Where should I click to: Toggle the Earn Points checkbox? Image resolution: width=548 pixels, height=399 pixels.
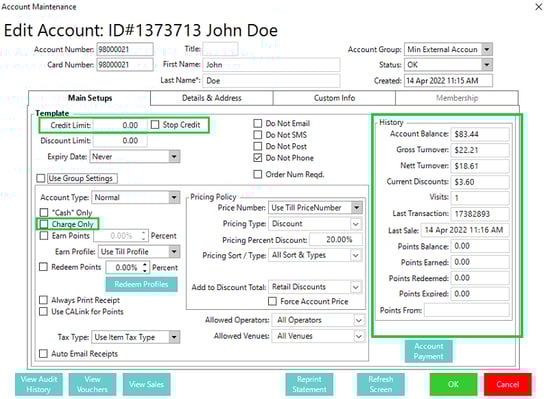pos(44,236)
